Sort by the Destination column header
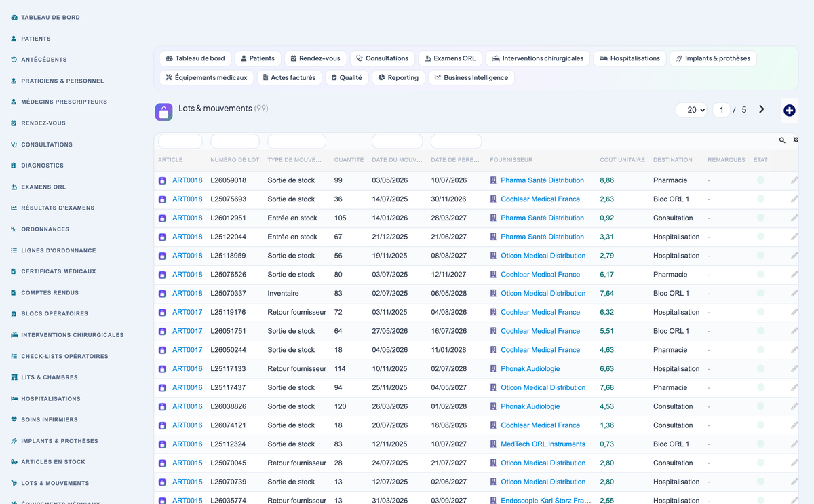This screenshot has width=814, height=504. pos(672,160)
